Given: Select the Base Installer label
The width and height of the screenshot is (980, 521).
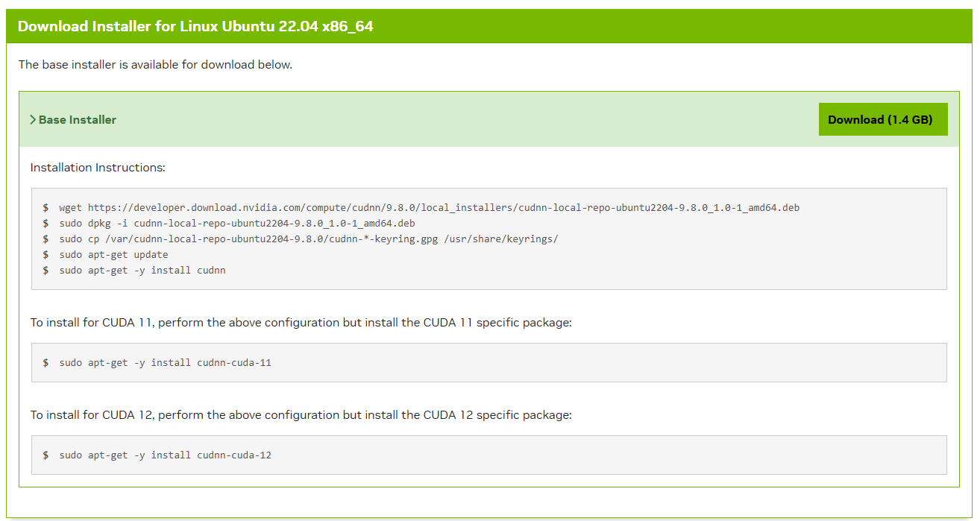Looking at the screenshot, I should [x=78, y=119].
